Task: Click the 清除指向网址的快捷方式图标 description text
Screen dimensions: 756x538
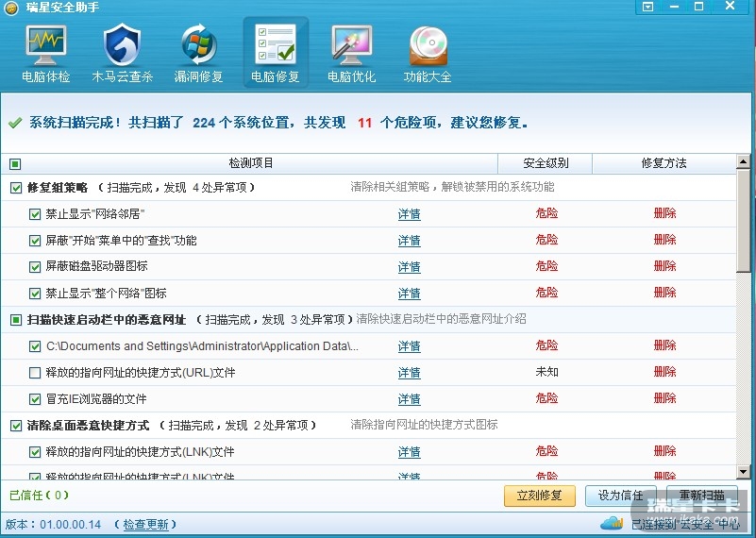Action: [425, 425]
